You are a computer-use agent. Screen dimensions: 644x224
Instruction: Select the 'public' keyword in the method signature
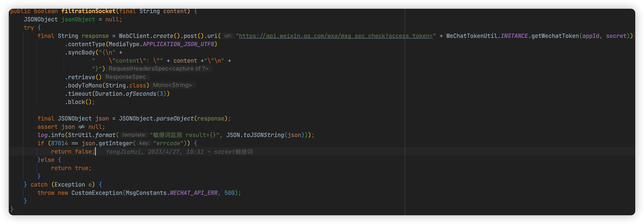[x=20, y=11]
